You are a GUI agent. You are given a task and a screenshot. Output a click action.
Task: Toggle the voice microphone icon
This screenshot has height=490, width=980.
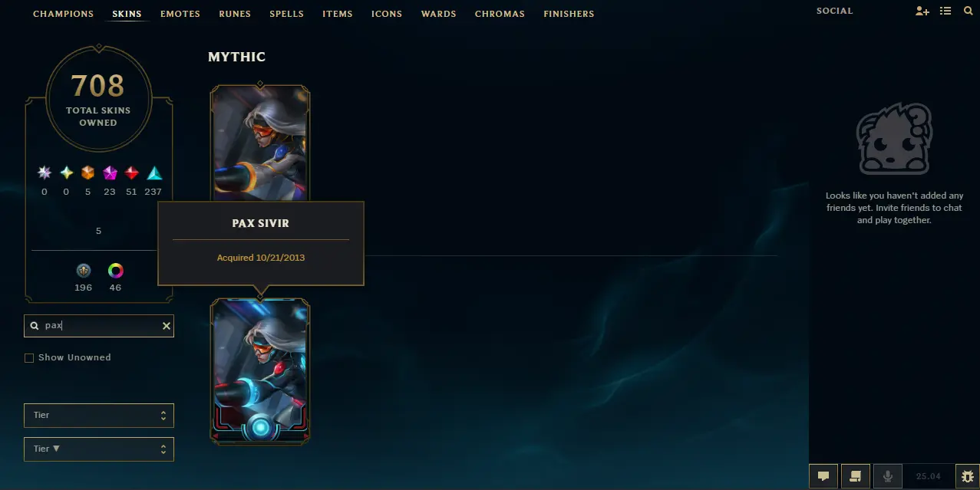tap(887, 476)
